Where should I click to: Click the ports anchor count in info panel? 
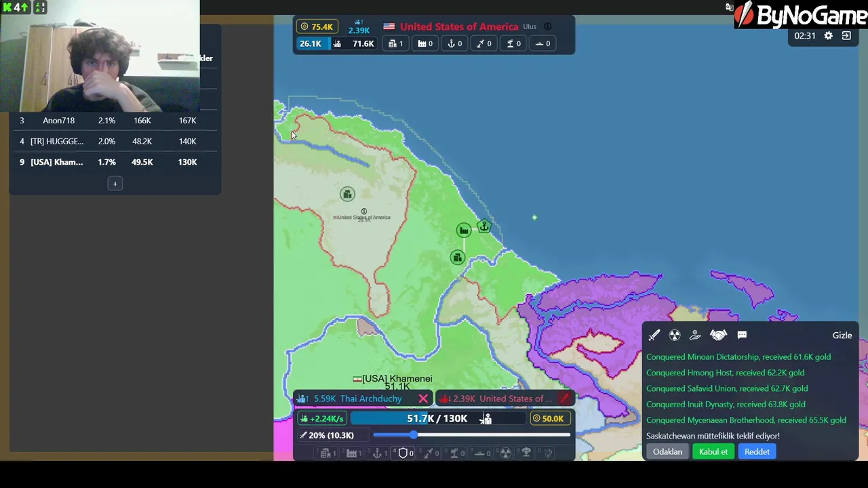(x=455, y=43)
